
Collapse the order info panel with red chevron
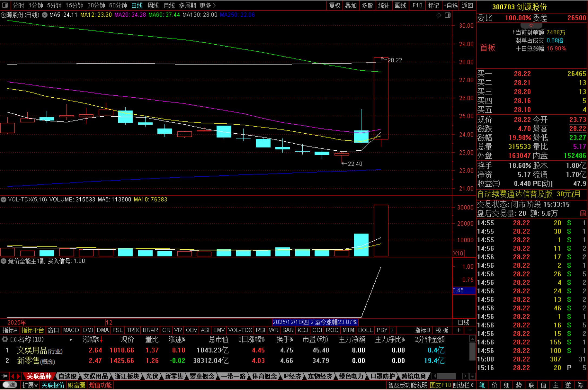pos(531,25)
